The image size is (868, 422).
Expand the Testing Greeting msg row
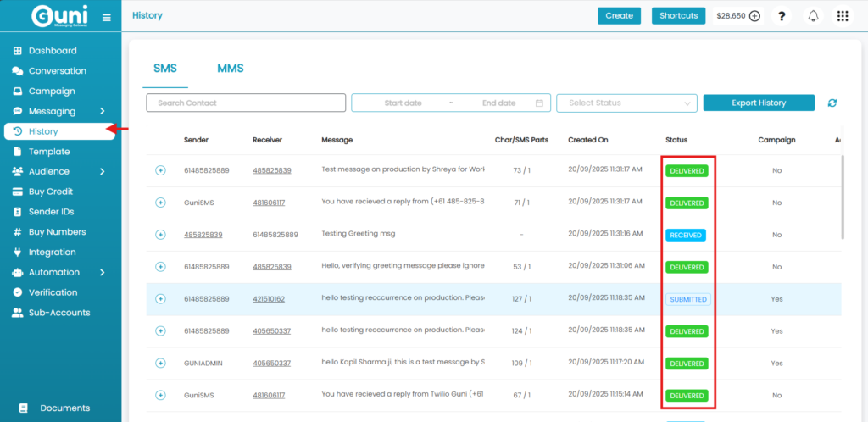point(160,235)
